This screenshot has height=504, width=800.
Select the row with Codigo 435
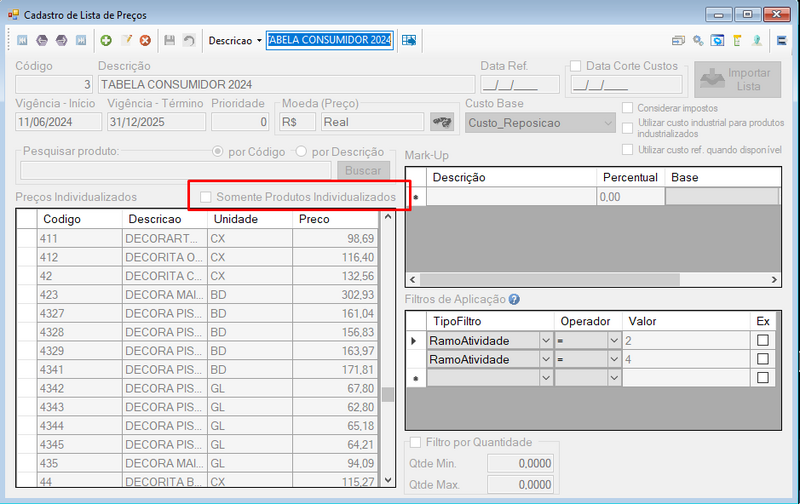point(198,463)
